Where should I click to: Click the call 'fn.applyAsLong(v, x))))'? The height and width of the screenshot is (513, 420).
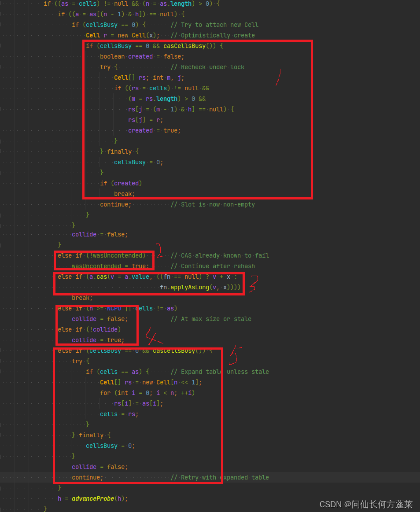tap(200, 287)
